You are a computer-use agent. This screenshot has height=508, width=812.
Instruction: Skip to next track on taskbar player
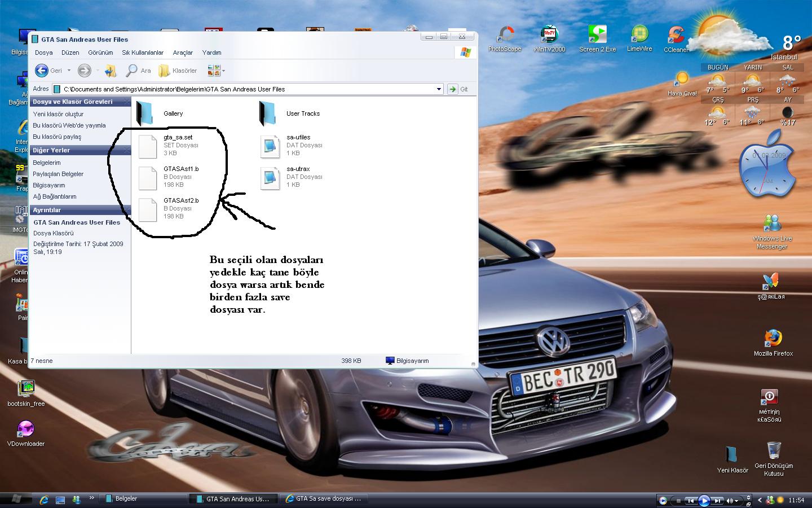point(717,501)
